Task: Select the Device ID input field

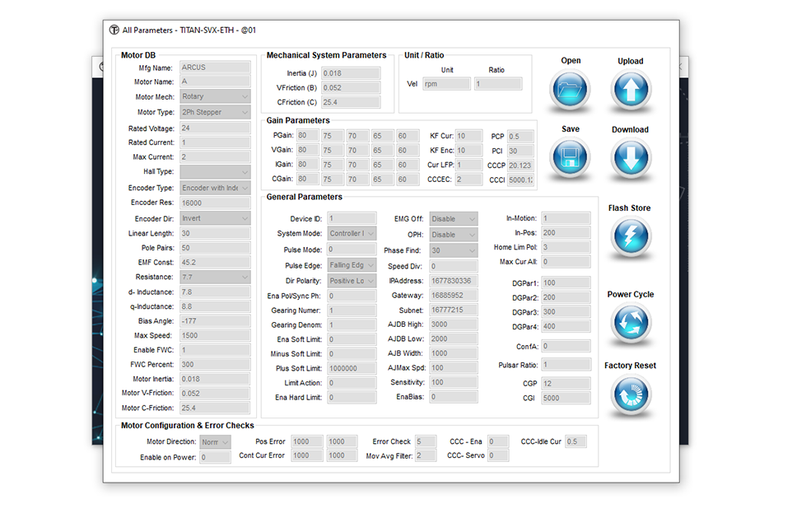Action: pyautogui.click(x=352, y=219)
